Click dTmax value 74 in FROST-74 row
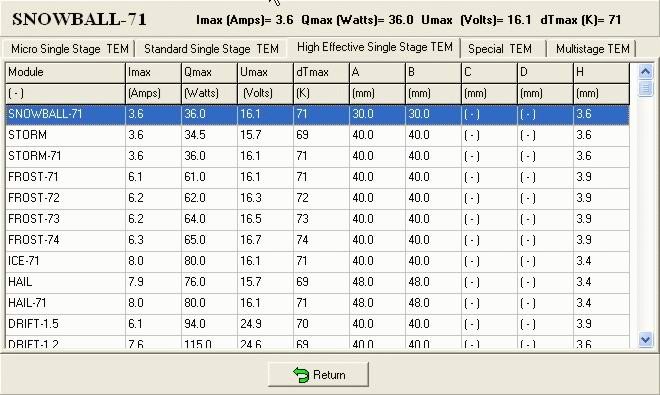The height and width of the screenshot is (395, 660). click(x=302, y=240)
